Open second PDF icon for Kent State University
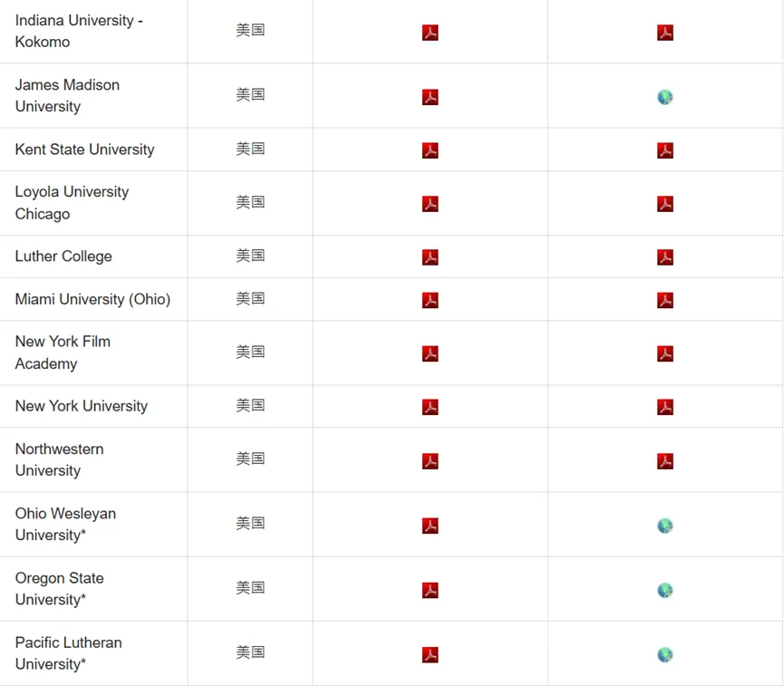Screen dimensions: 784x686 coord(665,150)
